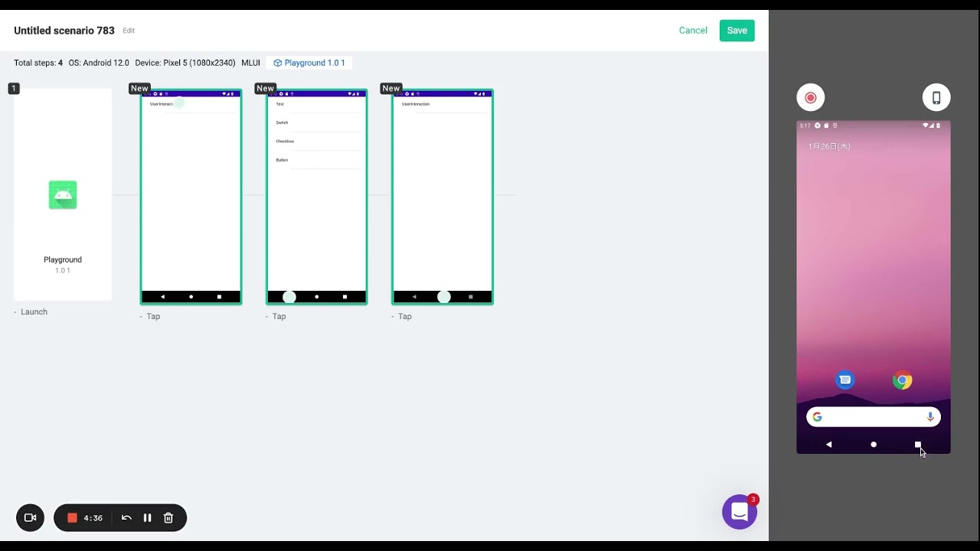980x551 pixels.
Task: Click the Google G logo in the search bar
Action: click(x=817, y=417)
